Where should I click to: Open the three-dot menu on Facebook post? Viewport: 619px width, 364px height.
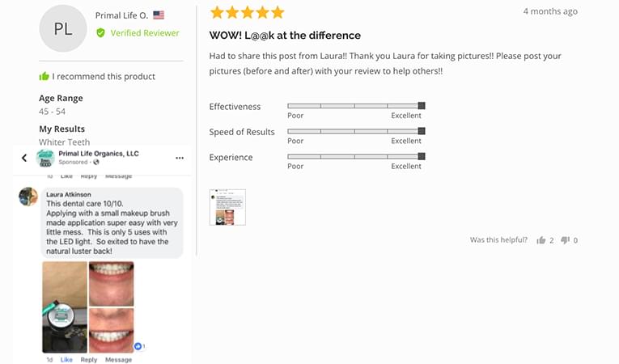(x=179, y=158)
